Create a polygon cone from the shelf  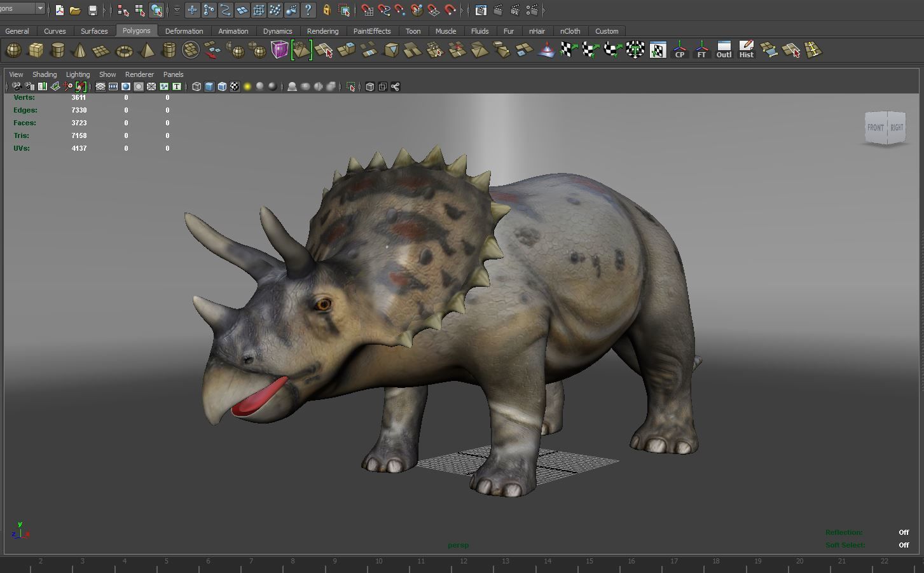tap(79, 50)
